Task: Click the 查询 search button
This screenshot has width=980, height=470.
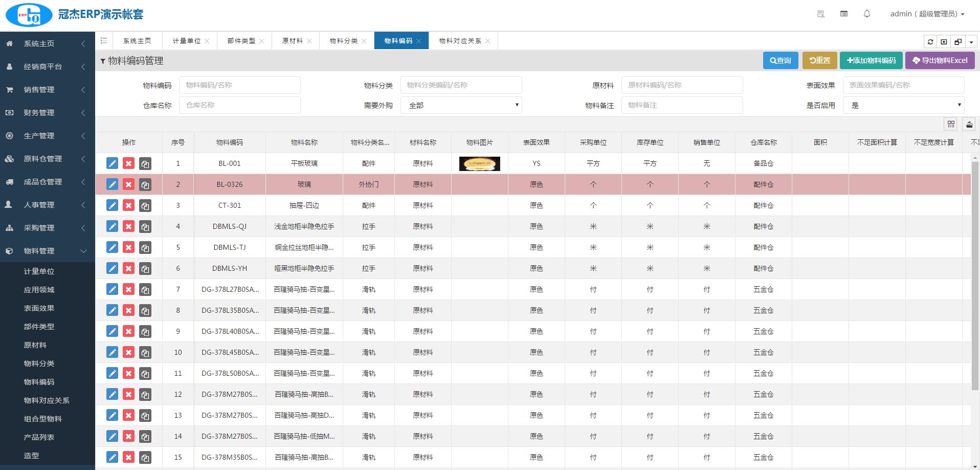Action: coord(781,60)
